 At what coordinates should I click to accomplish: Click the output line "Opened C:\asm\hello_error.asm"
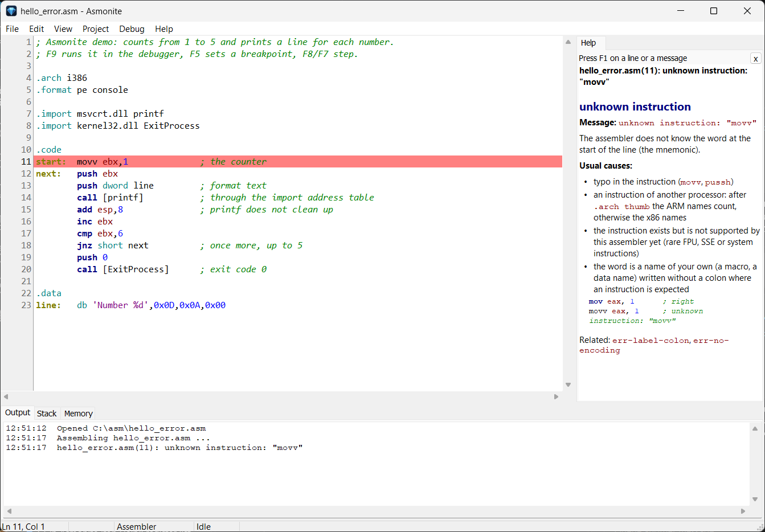click(x=131, y=428)
